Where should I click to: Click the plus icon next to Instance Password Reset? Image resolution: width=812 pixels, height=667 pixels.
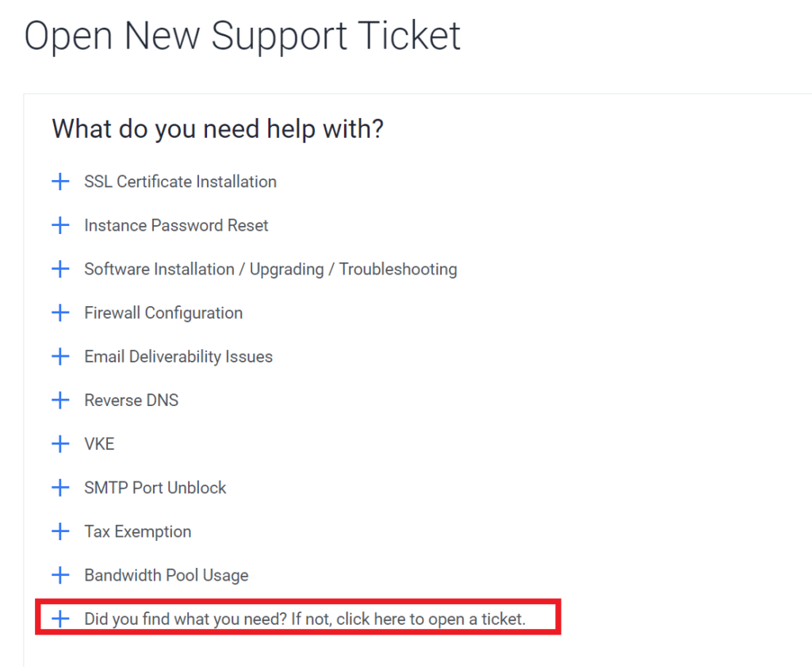point(61,225)
